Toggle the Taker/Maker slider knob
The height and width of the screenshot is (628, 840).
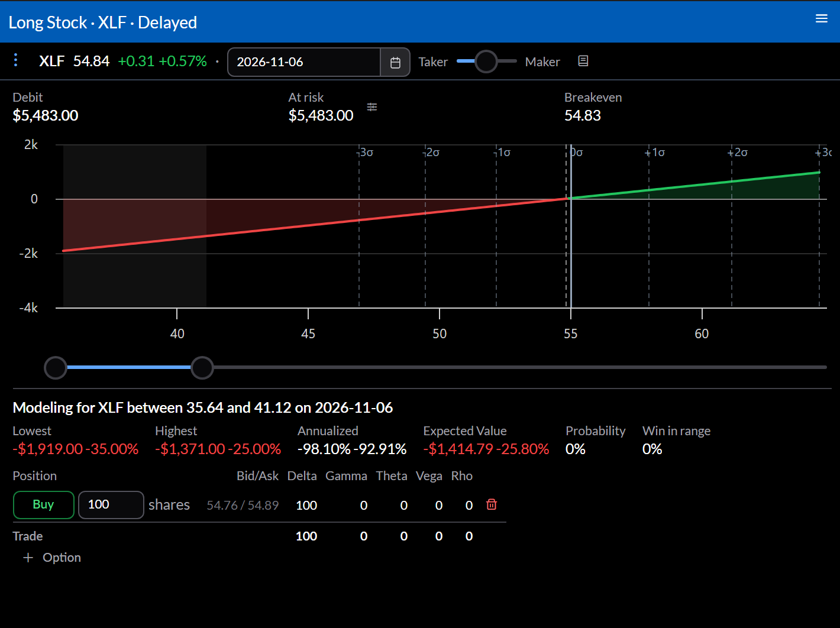click(486, 61)
